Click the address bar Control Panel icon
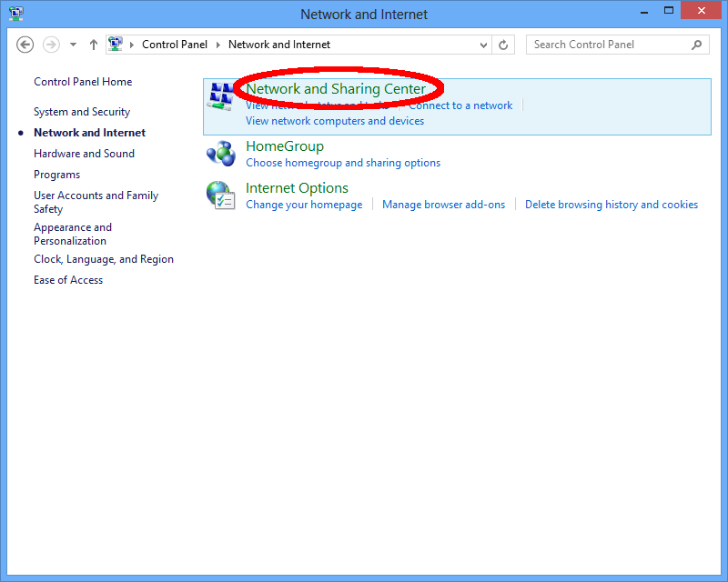Viewport: 728px width, 582px height. click(116, 44)
